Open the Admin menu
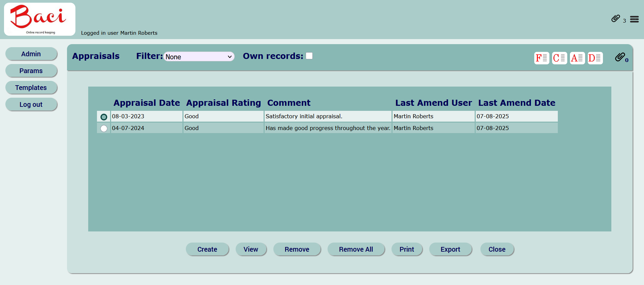 pos(31,54)
